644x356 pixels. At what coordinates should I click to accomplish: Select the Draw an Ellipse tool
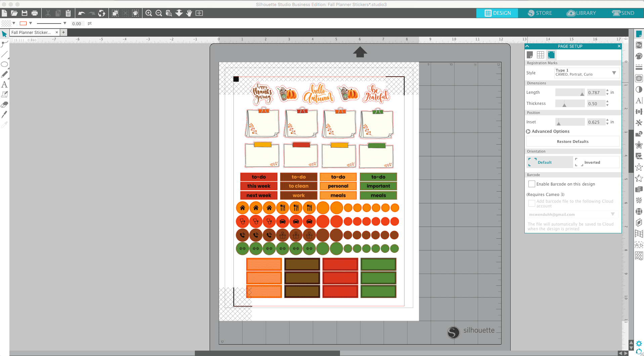point(4,64)
